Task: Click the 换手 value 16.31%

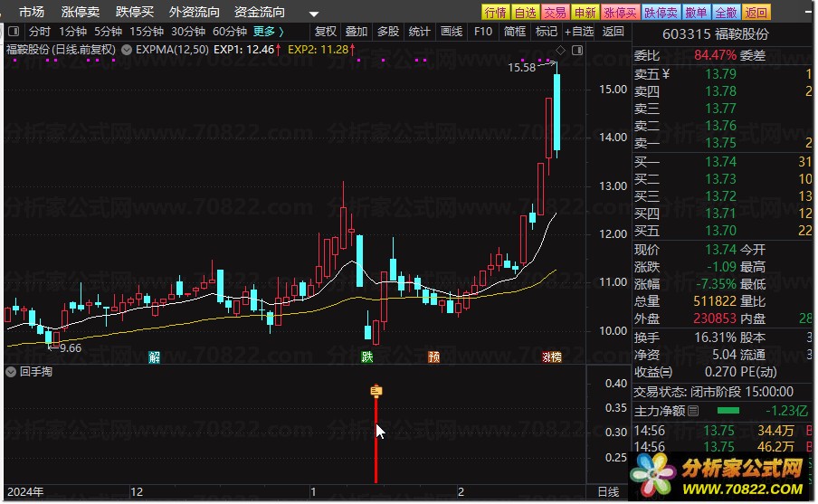Action: 715,338
